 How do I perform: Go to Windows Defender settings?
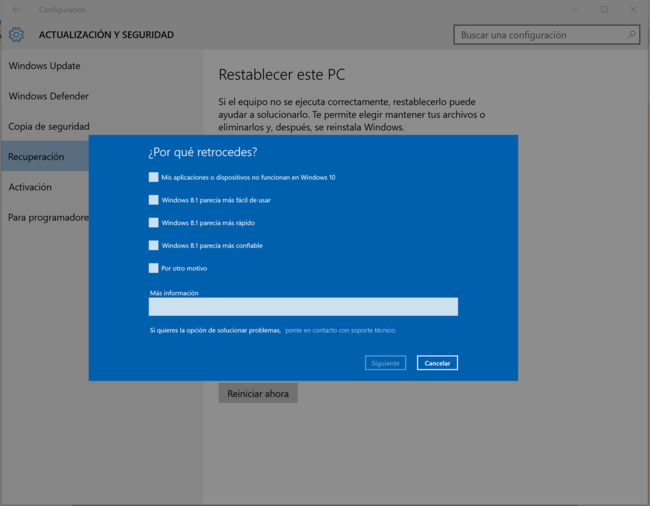pos(49,96)
